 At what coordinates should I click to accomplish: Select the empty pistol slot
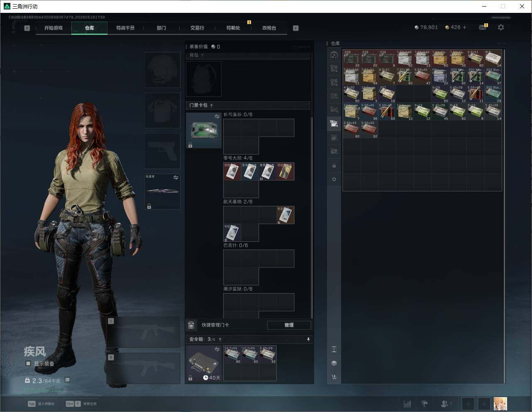[163, 151]
